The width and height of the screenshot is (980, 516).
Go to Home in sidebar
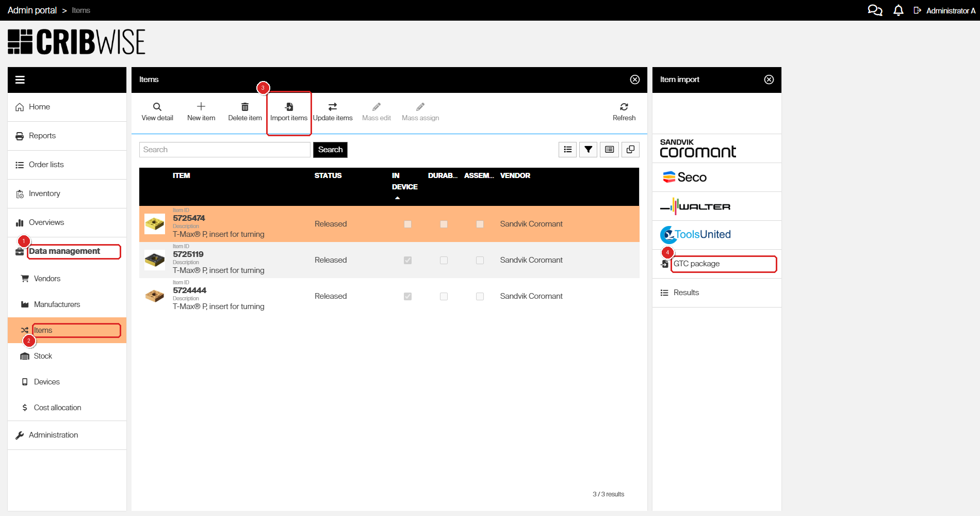[x=67, y=107]
